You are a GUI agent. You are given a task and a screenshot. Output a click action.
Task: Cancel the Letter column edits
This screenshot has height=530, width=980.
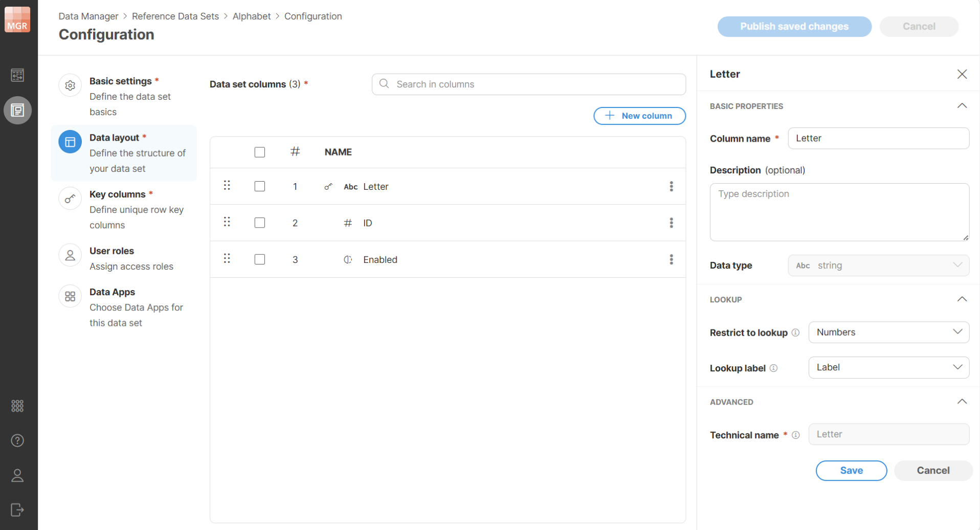click(x=933, y=471)
